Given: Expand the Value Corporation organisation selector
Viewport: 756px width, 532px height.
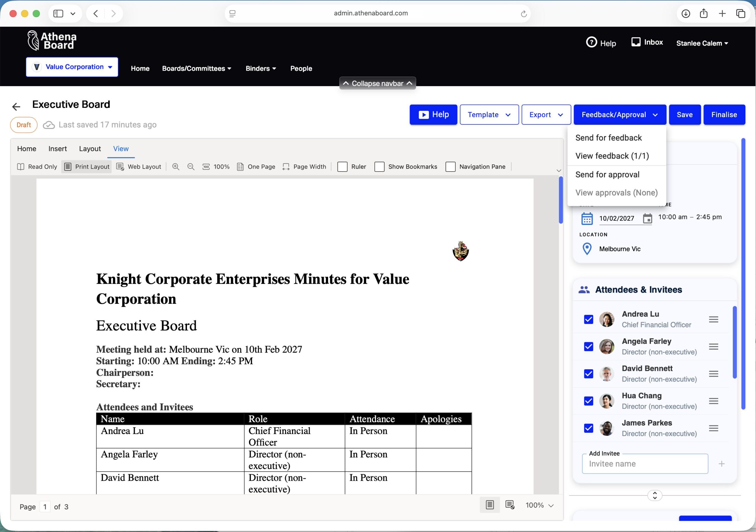Looking at the screenshot, I should (72, 67).
